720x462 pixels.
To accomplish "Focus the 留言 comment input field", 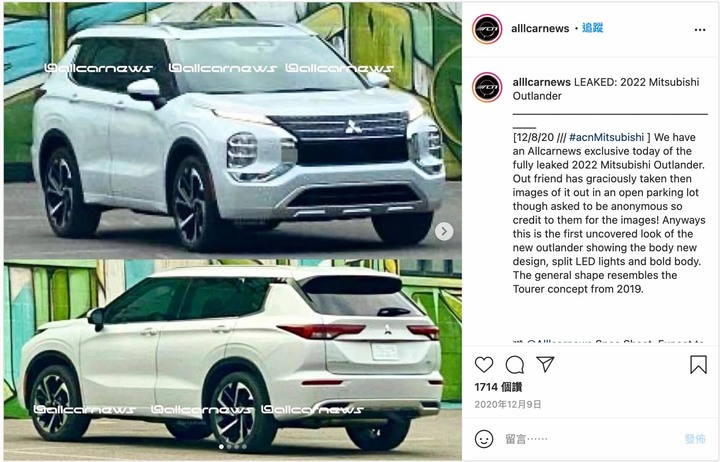I will tap(588, 439).
